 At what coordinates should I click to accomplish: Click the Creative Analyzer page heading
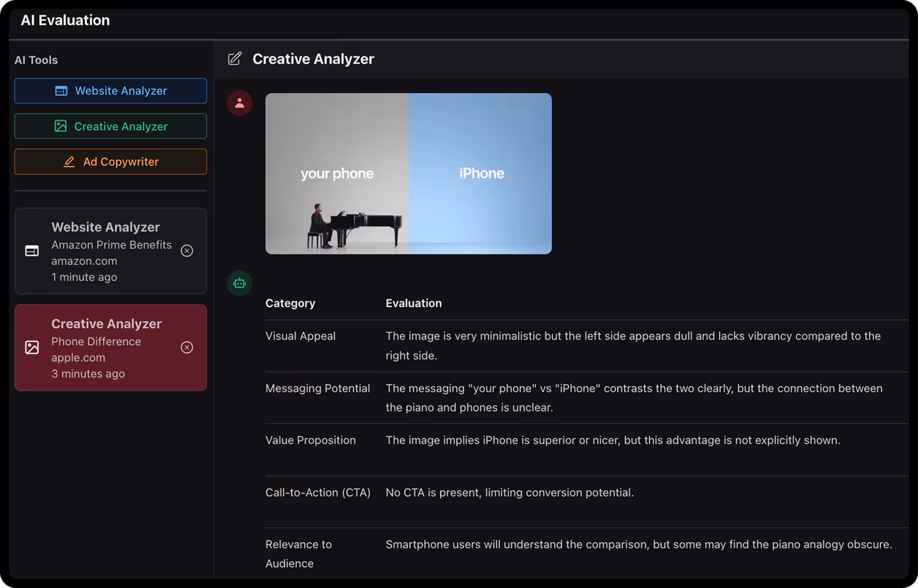pos(313,59)
